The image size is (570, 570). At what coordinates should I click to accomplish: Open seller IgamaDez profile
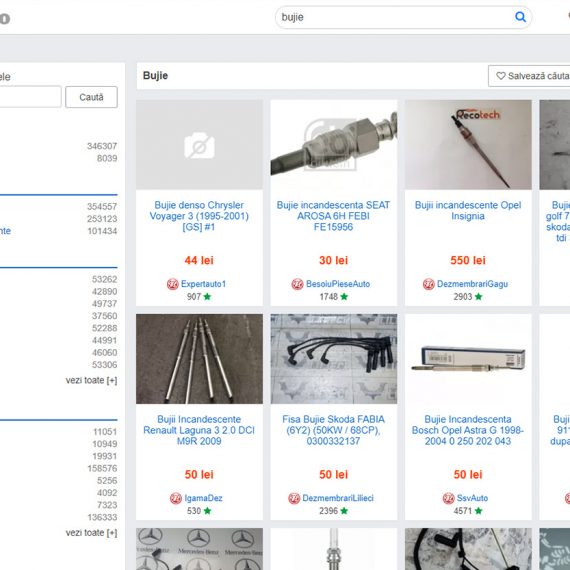pyautogui.click(x=203, y=498)
